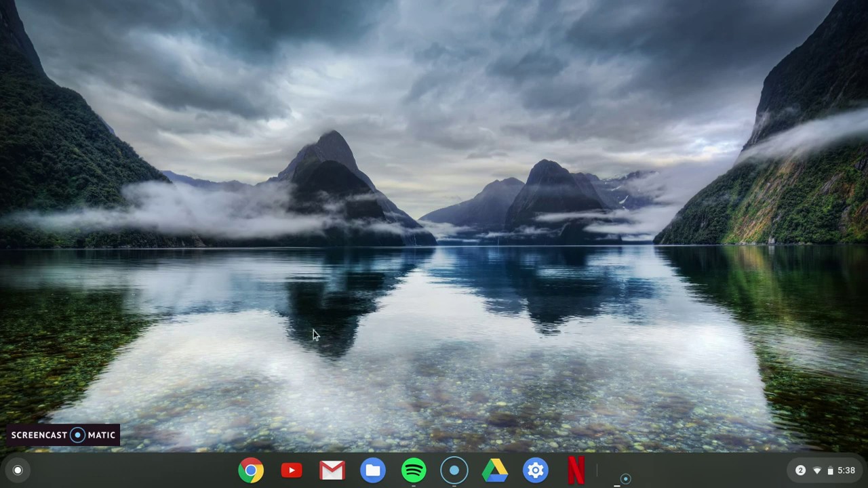
Task: Launch Spotify from the shelf
Action: point(414,470)
